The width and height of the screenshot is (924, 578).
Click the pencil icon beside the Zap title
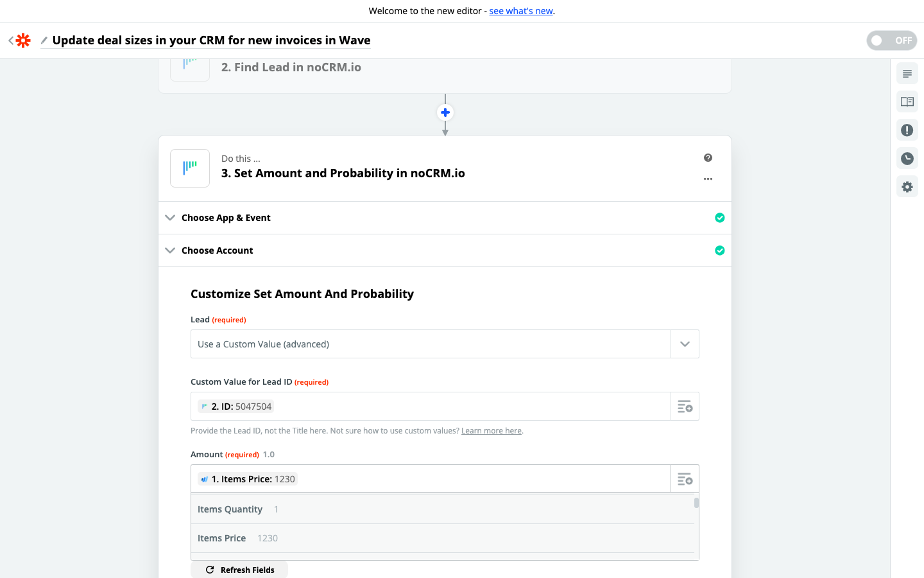tap(44, 40)
